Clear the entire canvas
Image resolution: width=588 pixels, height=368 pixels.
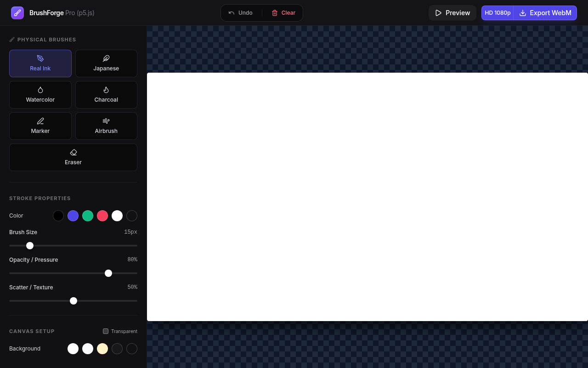283,13
